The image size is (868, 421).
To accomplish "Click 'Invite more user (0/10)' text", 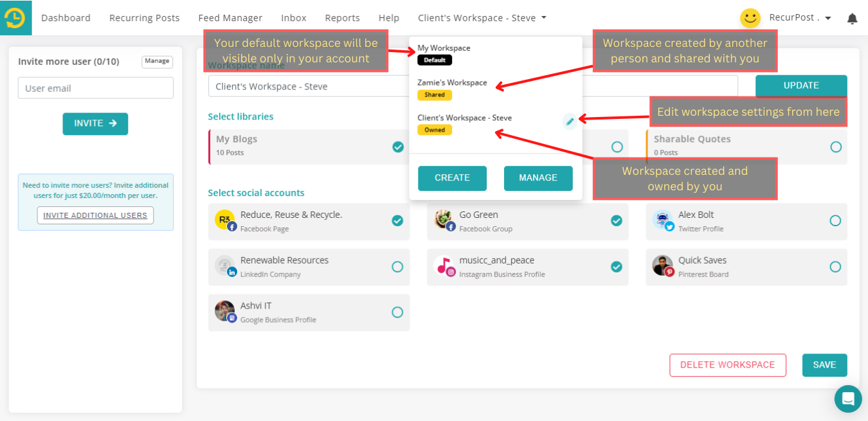I will pos(69,62).
